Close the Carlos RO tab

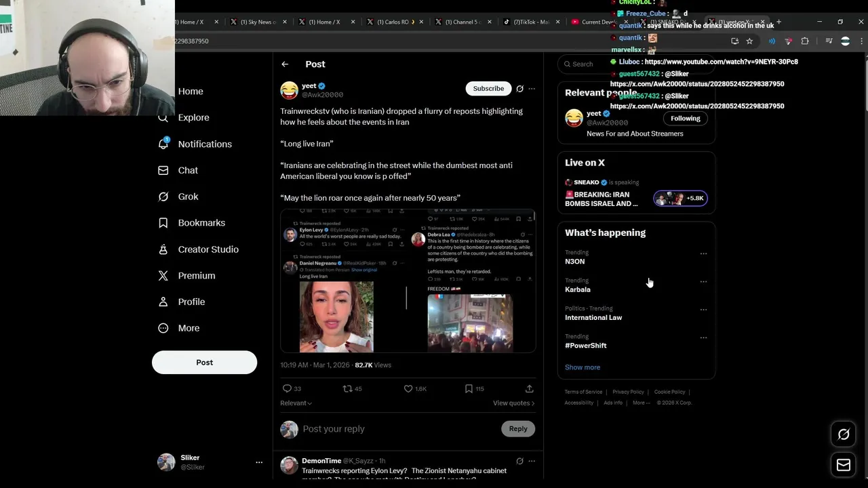422,22
